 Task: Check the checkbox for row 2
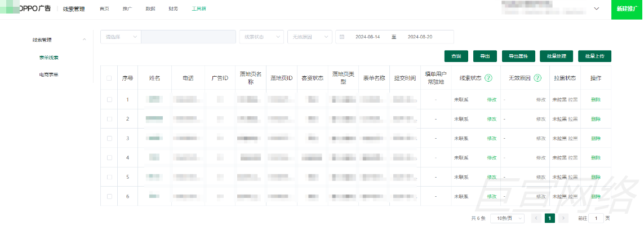pyautogui.click(x=109, y=119)
